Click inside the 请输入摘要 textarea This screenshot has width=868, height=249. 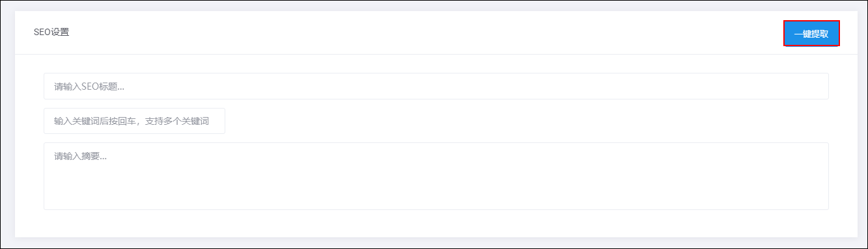click(436, 176)
